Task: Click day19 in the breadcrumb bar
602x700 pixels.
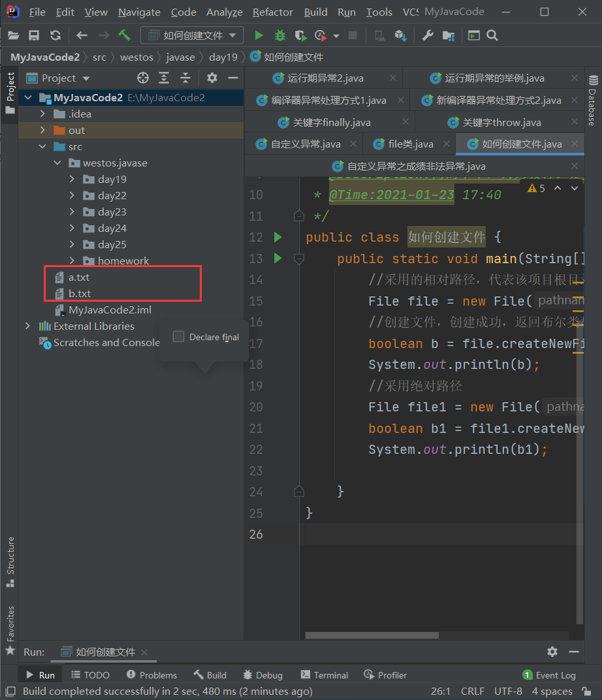Action: (x=223, y=57)
